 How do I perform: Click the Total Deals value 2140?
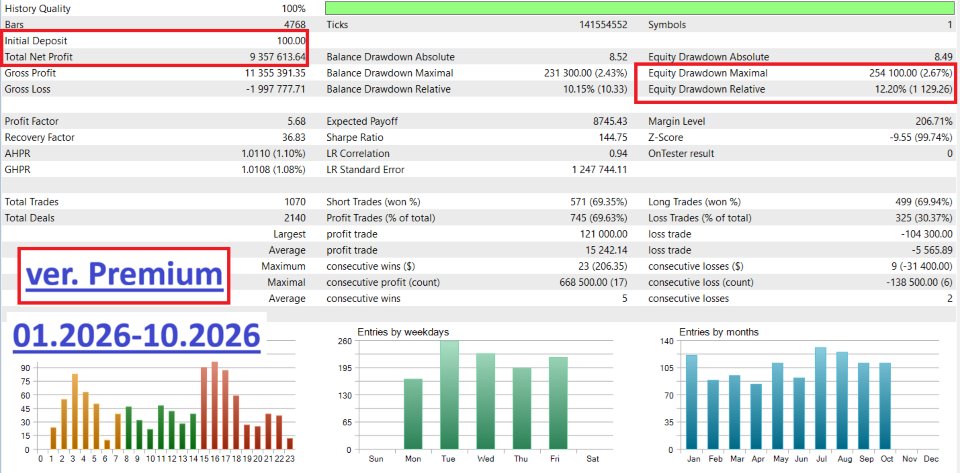click(x=294, y=218)
